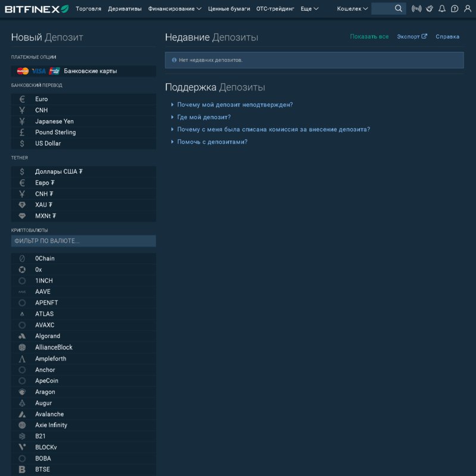This screenshot has height=476, width=476.
Task: Go to Торговля menu item
Action: click(88, 9)
